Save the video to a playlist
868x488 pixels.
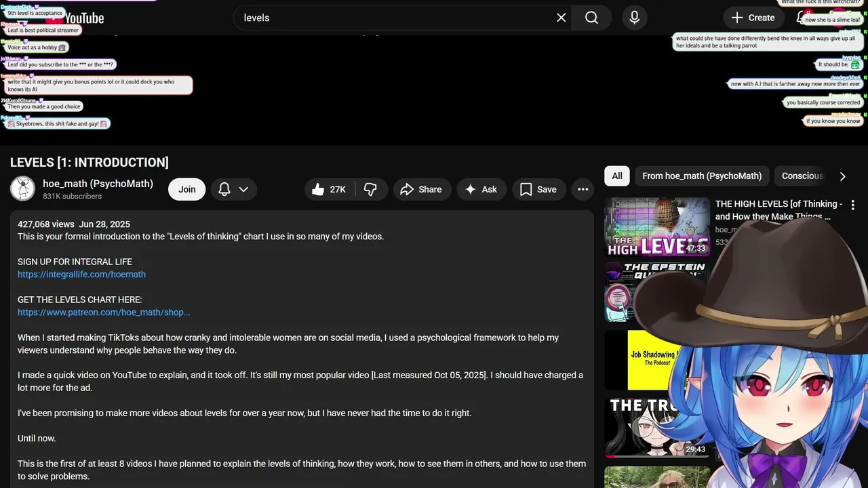tap(539, 190)
